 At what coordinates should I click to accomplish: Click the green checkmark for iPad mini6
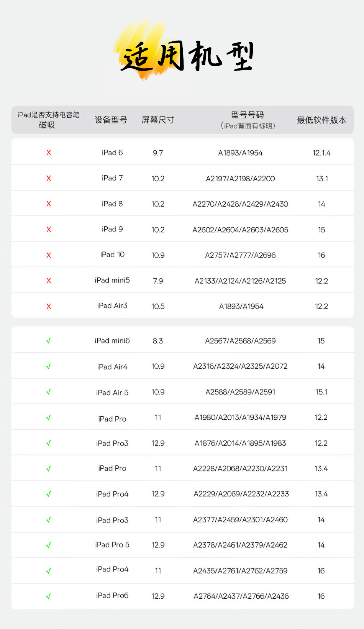point(49,341)
